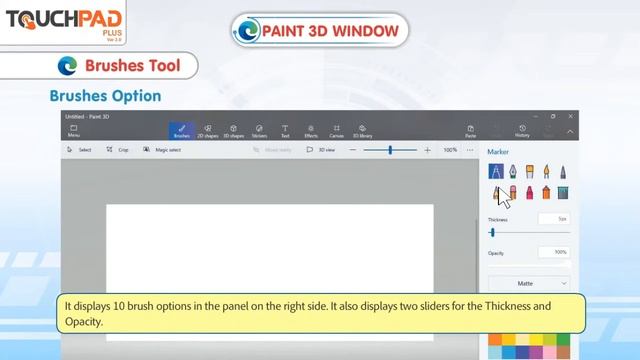Click the Thickness value field

tap(554, 219)
